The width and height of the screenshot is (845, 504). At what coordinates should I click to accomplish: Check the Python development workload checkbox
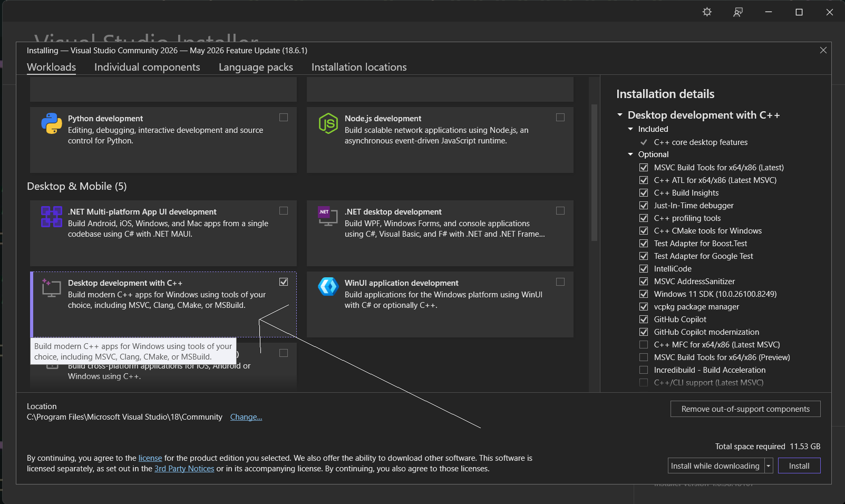click(284, 118)
